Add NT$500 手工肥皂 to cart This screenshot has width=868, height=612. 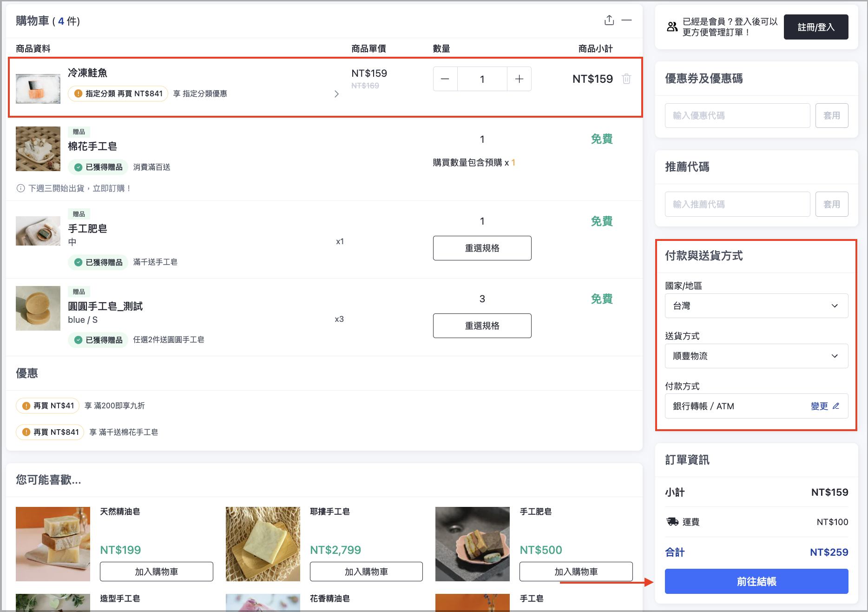[576, 572]
